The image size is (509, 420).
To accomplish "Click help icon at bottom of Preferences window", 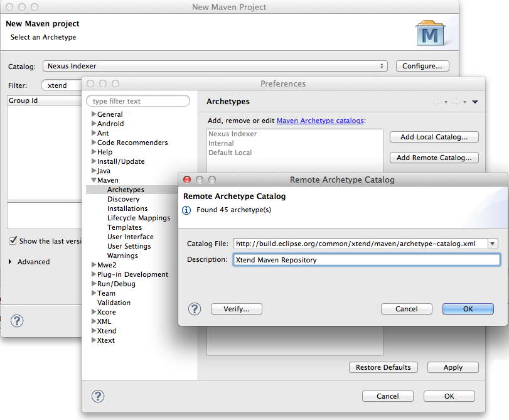I will [98, 396].
